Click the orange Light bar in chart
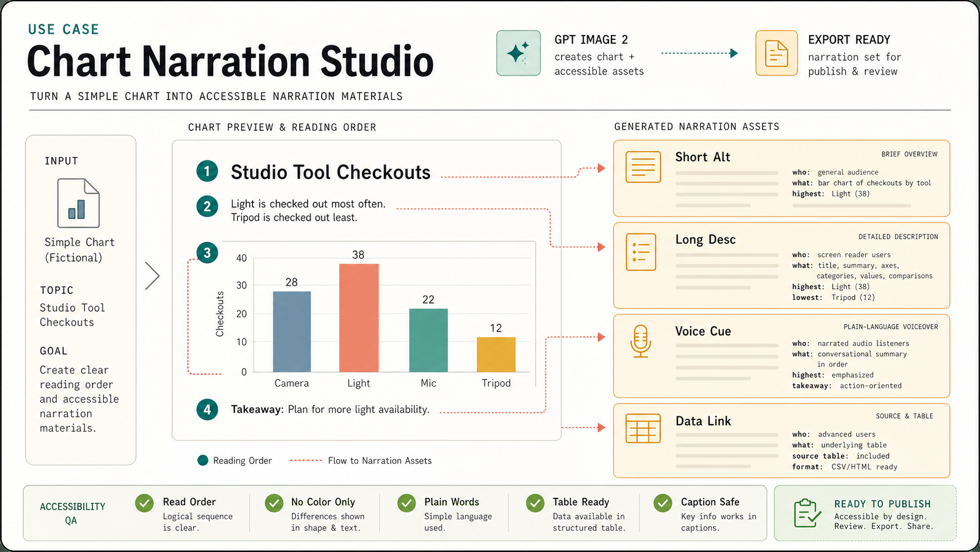This screenshot has height=552, width=980. coord(359,317)
